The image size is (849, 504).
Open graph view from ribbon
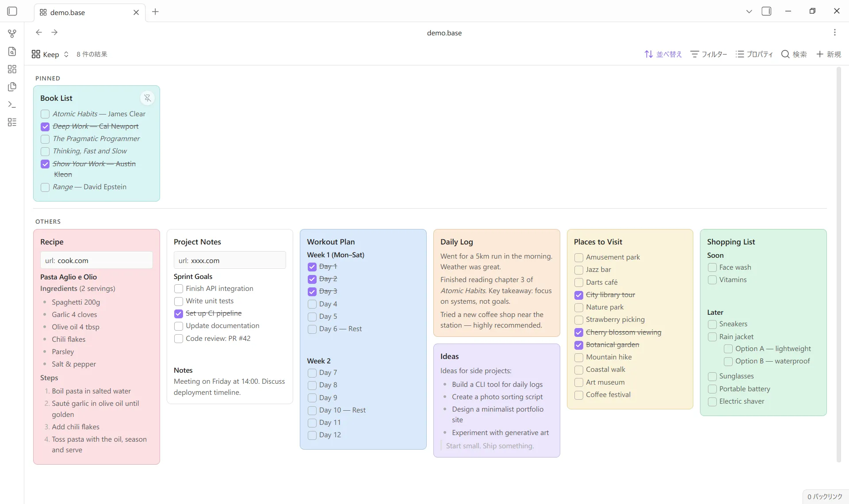[12, 34]
